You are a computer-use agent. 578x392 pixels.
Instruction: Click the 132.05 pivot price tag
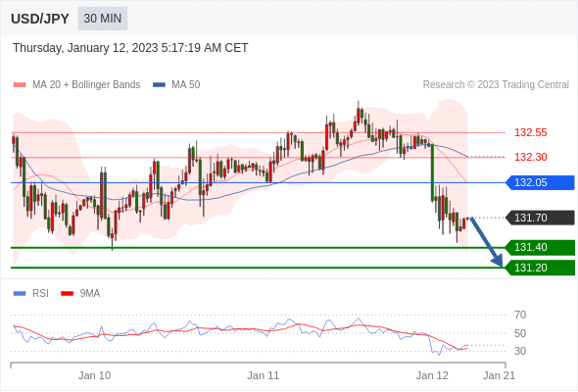click(541, 183)
